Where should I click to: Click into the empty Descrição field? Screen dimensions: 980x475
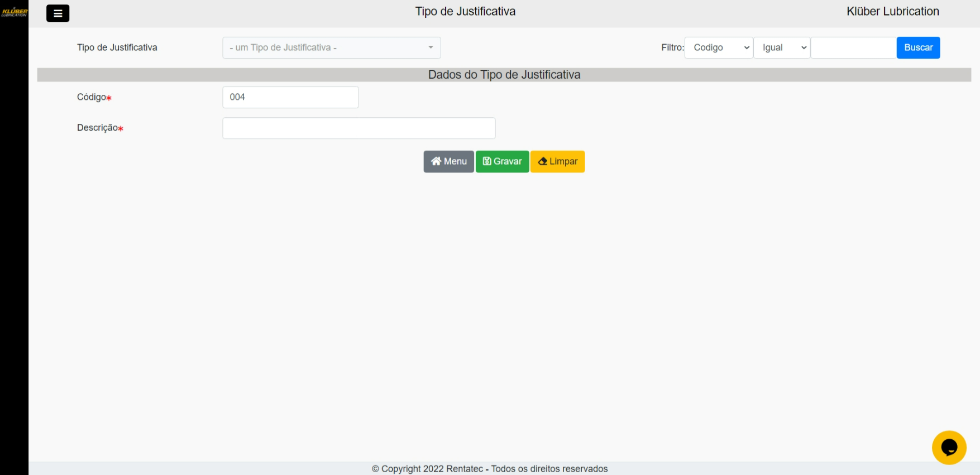tap(358, 128)
